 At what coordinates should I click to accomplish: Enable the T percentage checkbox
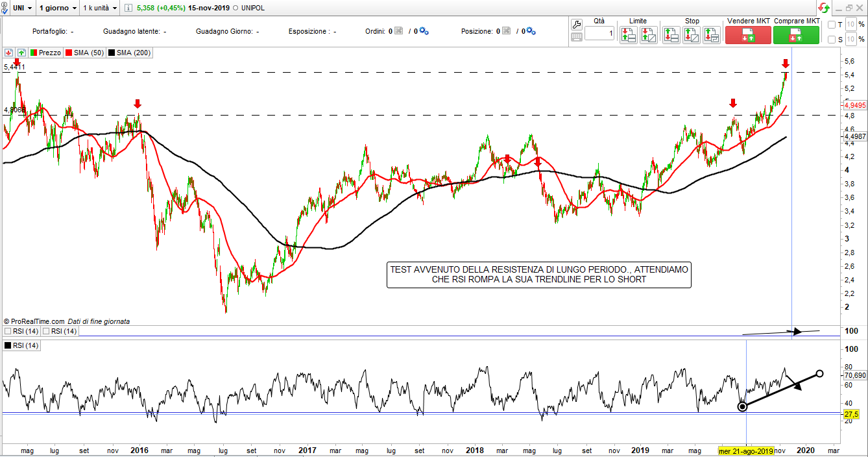click(x=832, y=25)
